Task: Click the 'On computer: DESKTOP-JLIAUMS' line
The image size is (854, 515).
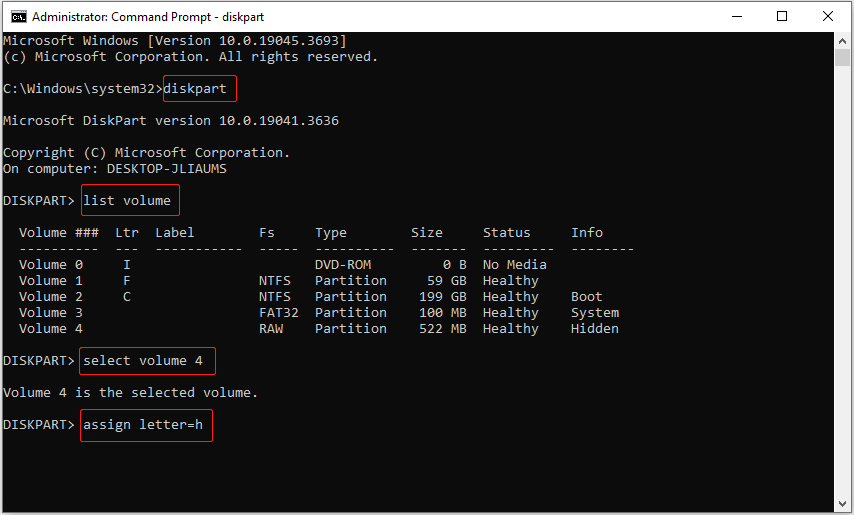Action: point(115,169)
